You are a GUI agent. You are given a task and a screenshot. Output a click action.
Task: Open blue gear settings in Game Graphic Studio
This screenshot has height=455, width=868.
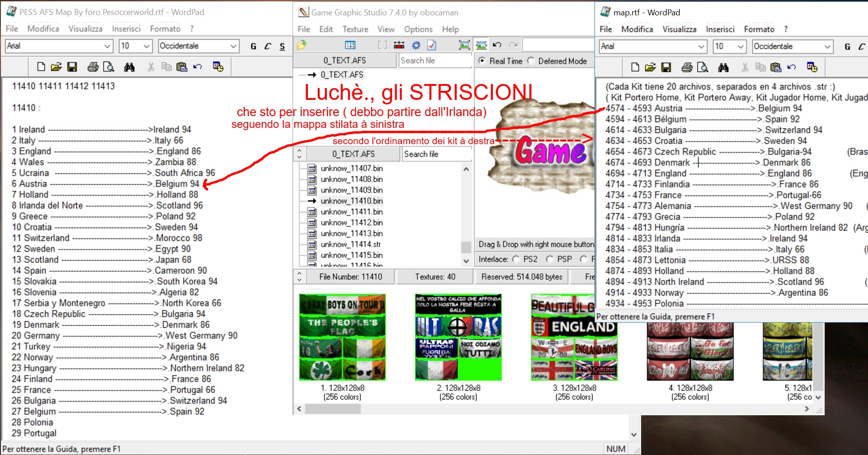tap(416, 45)
